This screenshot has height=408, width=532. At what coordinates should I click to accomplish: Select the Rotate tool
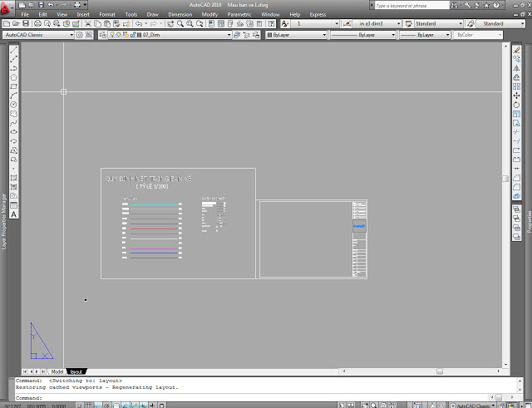pos(517,105)
